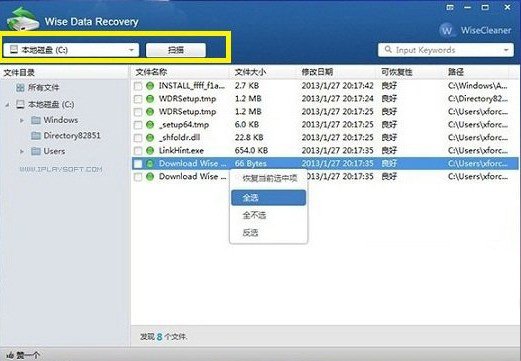Screen dimensions: 521x361
Task: Choose 反选 from context menu
Action: (x=269, y=233)
